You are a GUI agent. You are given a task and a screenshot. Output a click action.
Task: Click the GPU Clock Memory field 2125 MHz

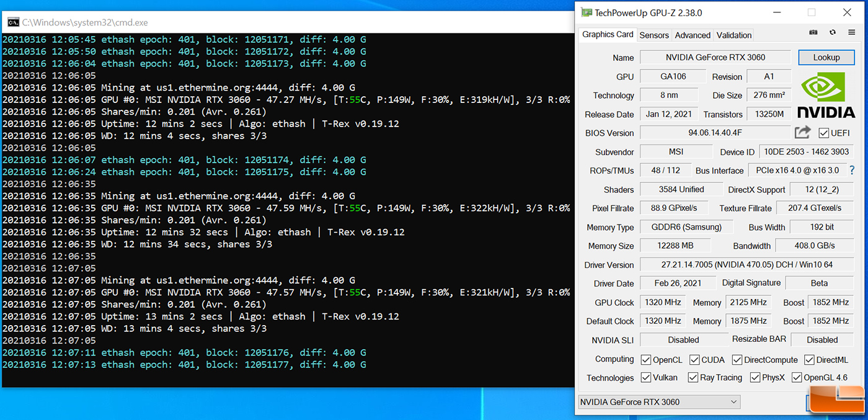pos(748,303)
